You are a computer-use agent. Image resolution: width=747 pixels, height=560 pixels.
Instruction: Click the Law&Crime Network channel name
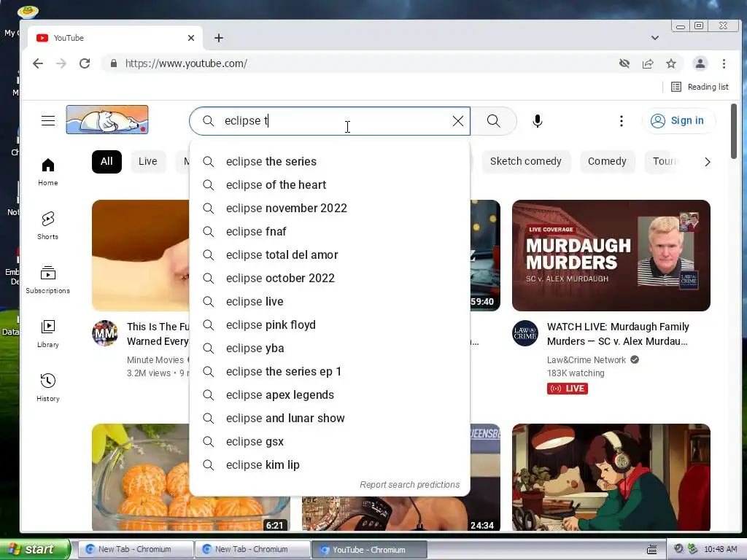pos(587,360)
